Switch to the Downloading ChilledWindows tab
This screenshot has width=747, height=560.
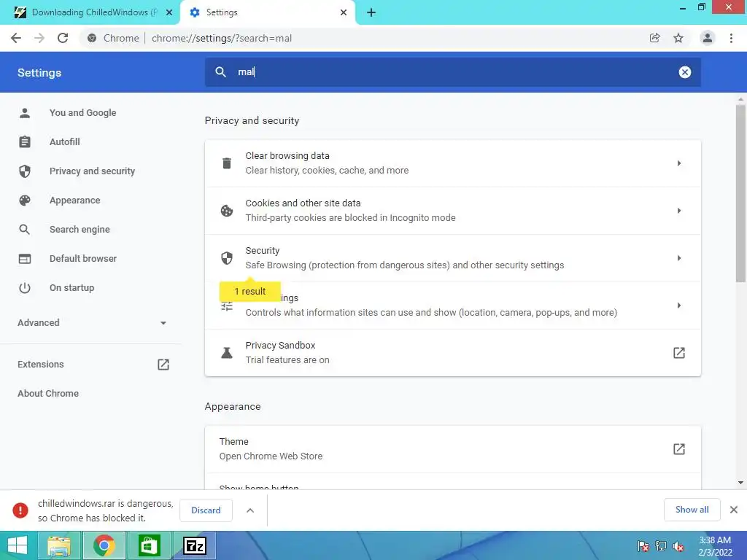point(90,12)
